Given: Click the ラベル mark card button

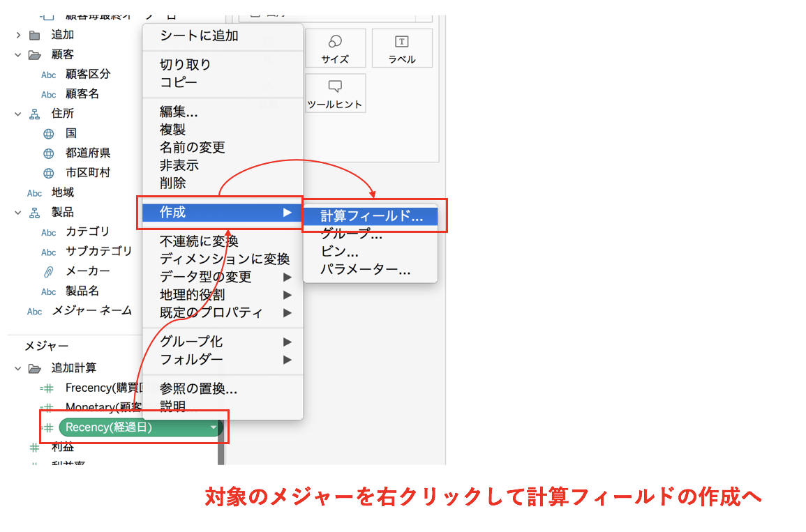Looking at the screenshot, I should [x=402, y=48].
